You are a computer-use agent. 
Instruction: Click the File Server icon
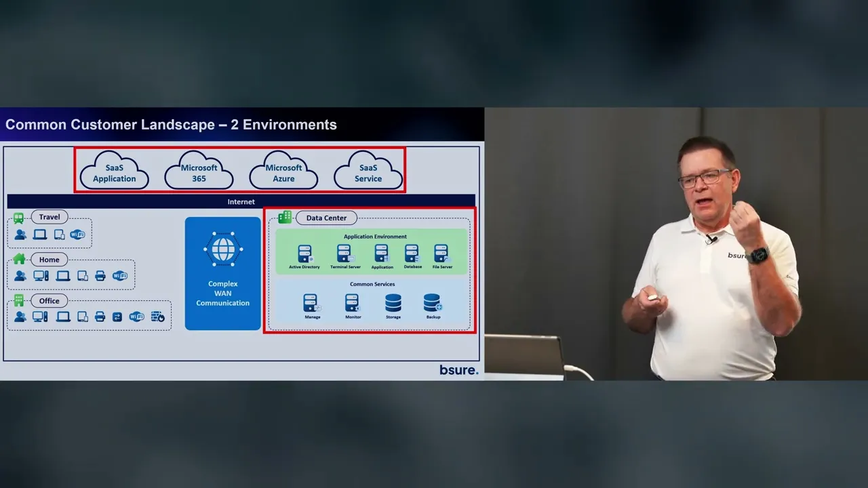[x=441, y=253]
